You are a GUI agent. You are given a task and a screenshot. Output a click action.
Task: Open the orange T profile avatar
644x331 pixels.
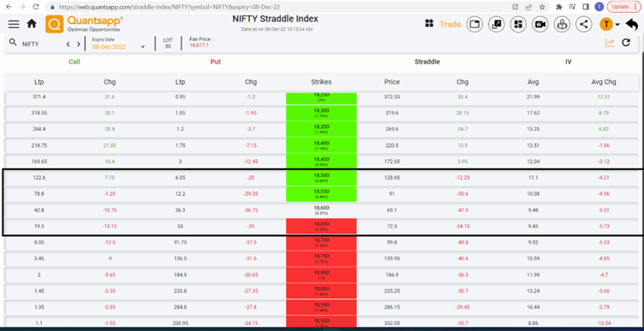[605, 24]
